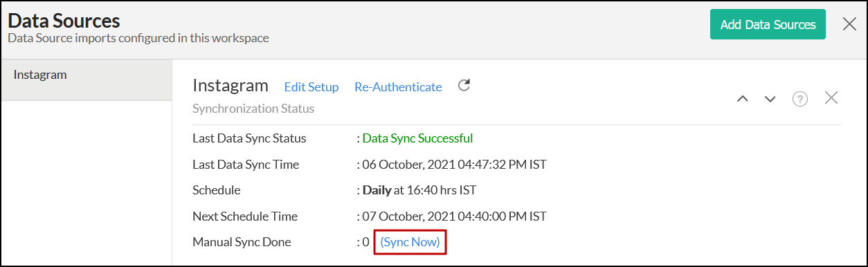The image size is (868, 267).
Task: Click the Data Sync Successful status text
Action: 417,138
